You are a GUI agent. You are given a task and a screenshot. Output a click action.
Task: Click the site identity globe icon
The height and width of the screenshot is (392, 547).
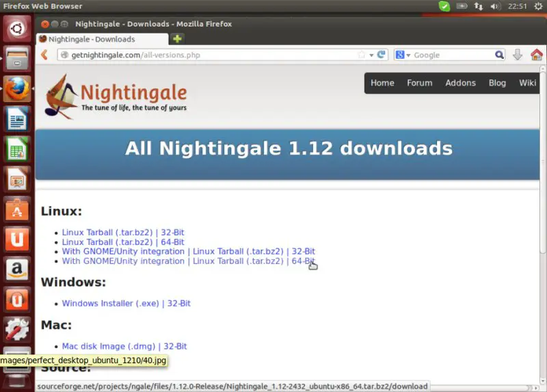tap(64, 55)
